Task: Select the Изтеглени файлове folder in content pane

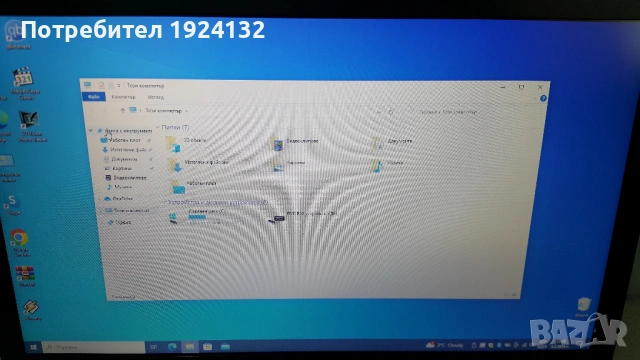Action: 198,164
